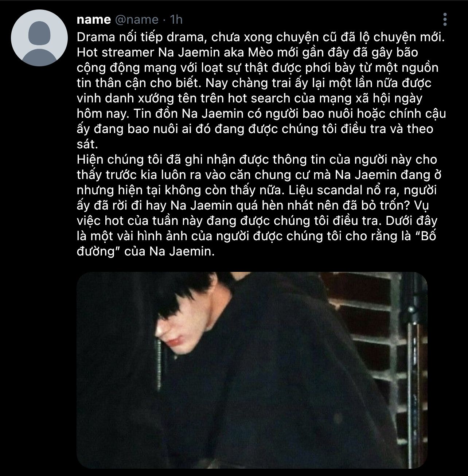Click the line starting 'tin thân cận cho biết'

coord(254,83)
